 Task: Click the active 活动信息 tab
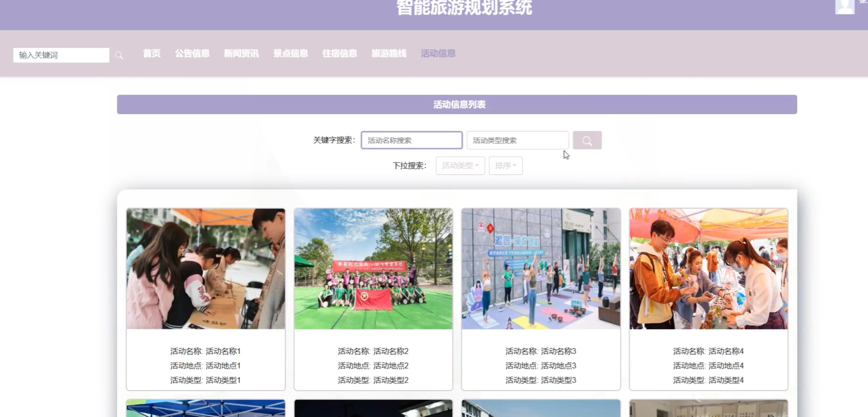coord(438,54)
